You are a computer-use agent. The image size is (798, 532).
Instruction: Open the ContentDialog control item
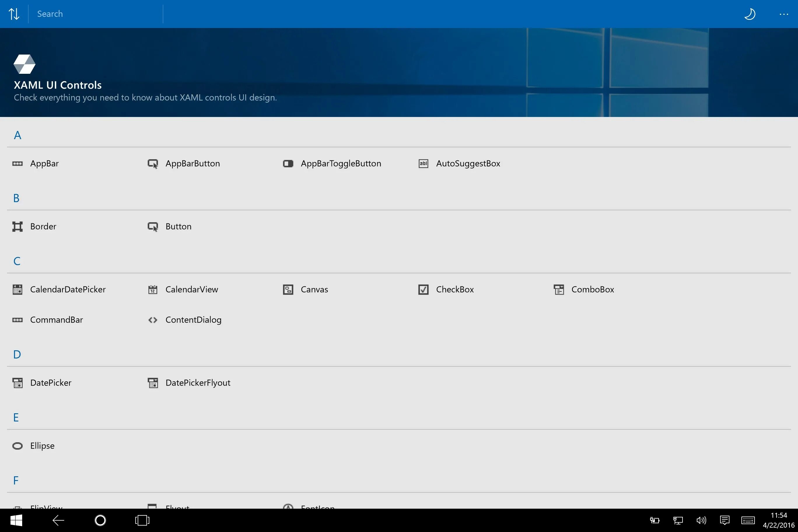[x=193, y=320]
